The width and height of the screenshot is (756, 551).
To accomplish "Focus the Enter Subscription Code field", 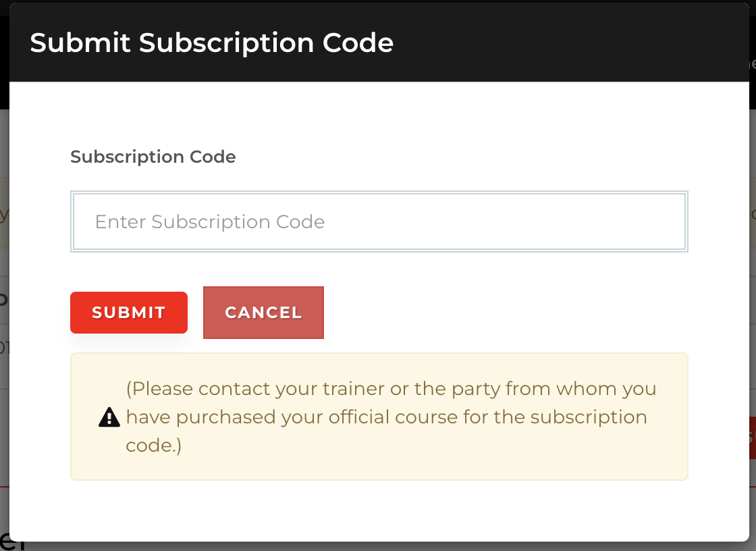I will pyautogui.click(x=379, y=221).
